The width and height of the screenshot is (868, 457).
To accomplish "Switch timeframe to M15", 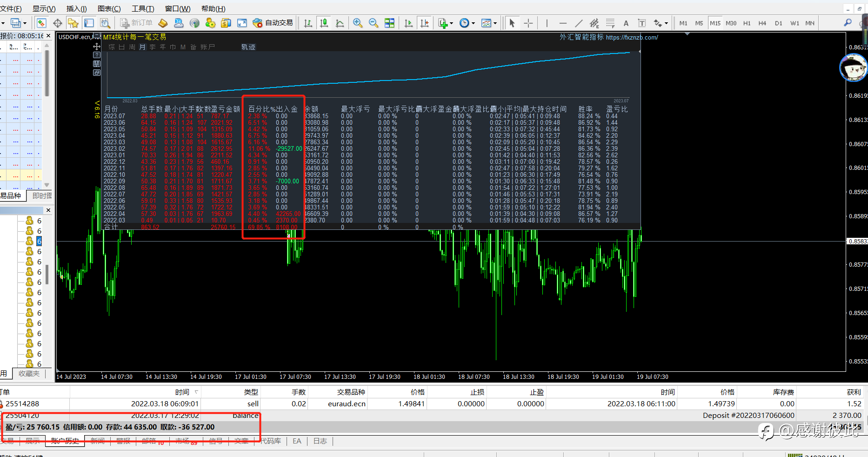I will point(715,23).
